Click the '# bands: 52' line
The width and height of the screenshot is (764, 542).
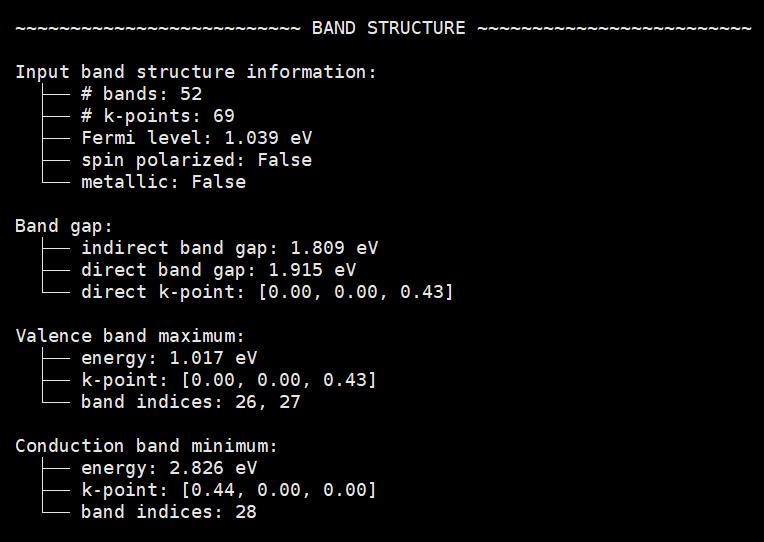coord(141,94)
